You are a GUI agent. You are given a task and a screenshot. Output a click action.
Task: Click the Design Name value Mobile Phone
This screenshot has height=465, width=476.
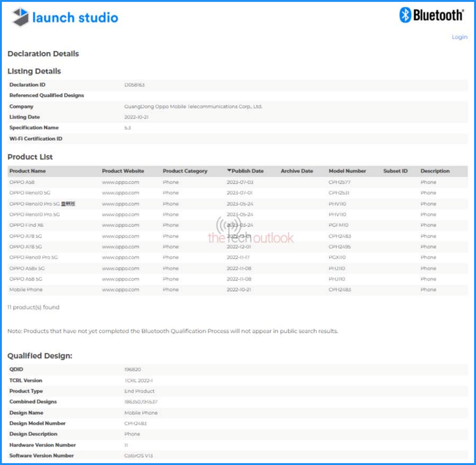[141, 413]
